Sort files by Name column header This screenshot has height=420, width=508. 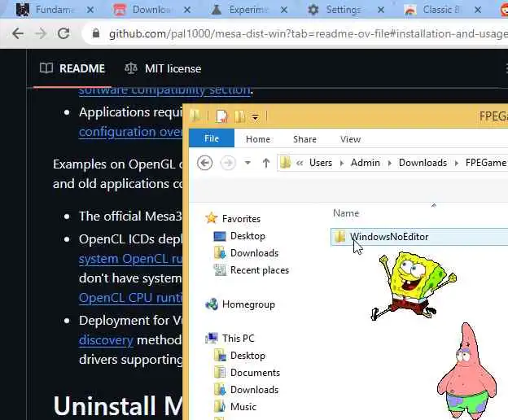tap(346, 213)
